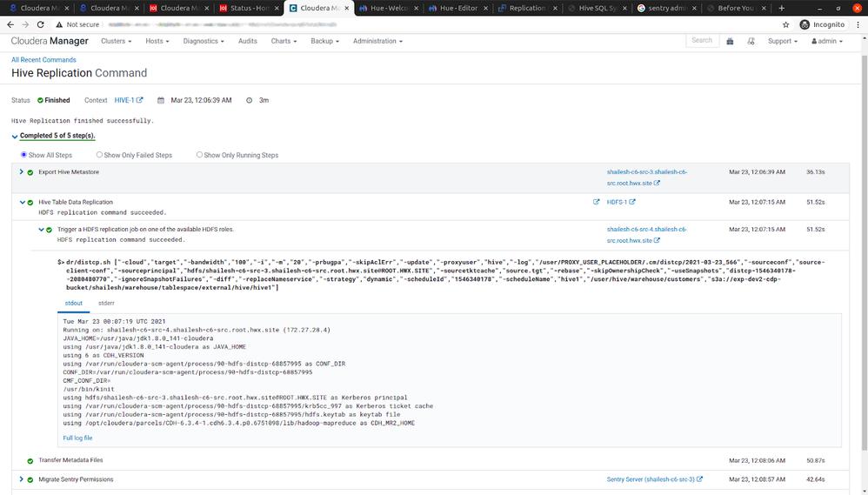This screenshot has width=868, height=495.
Task: Switch to the Replication browser tab
Action: (527, 8)
